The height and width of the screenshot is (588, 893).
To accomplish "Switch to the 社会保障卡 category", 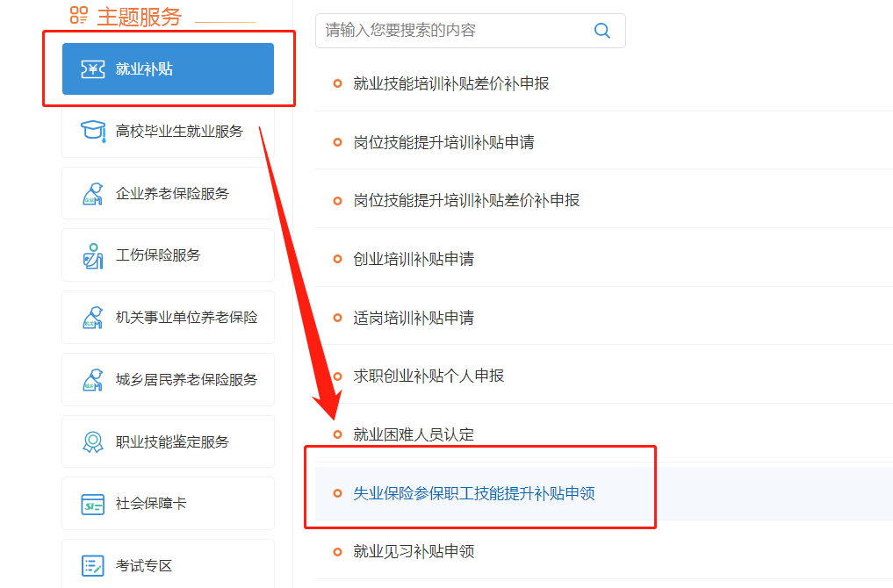I will point(168,504).
